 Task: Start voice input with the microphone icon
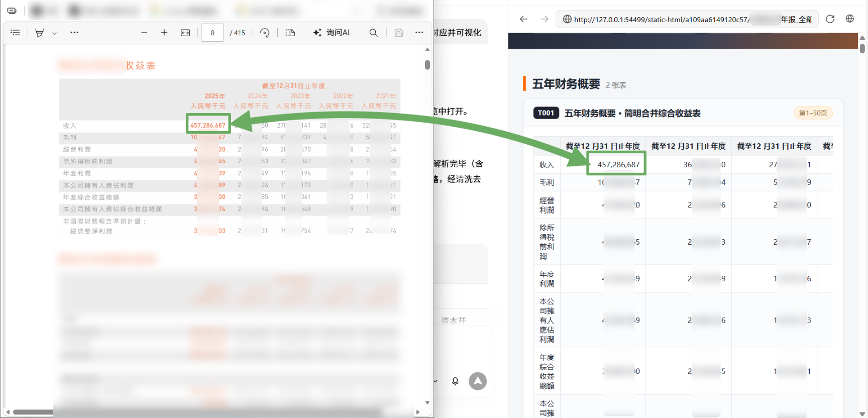pos(455,381)
